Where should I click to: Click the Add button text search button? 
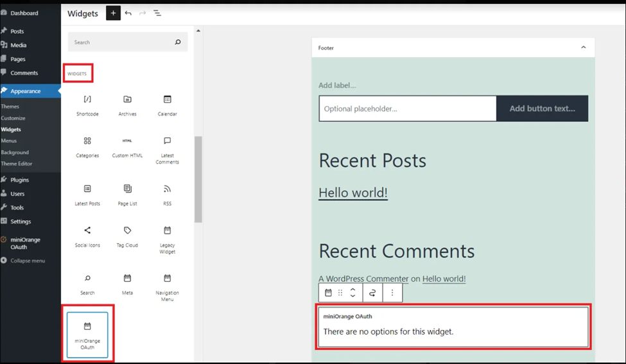coord(542,108)
